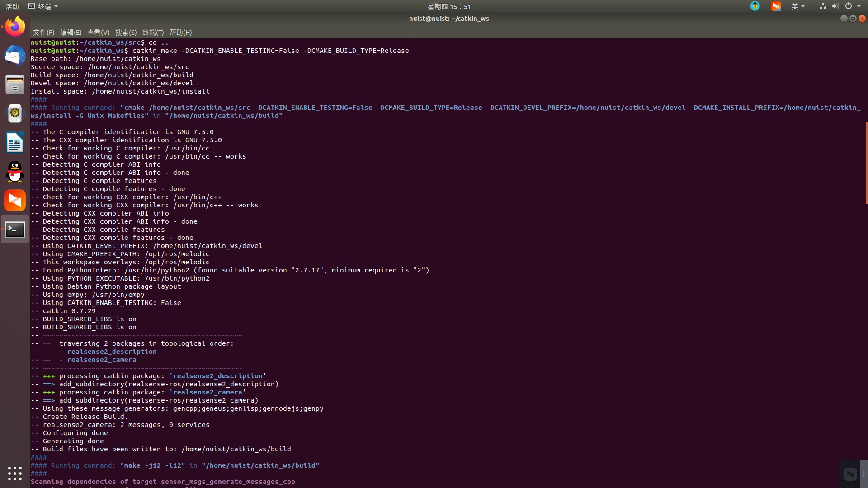Open the power system menu icon
Viewport: 868px width, 488px height.
849,6
